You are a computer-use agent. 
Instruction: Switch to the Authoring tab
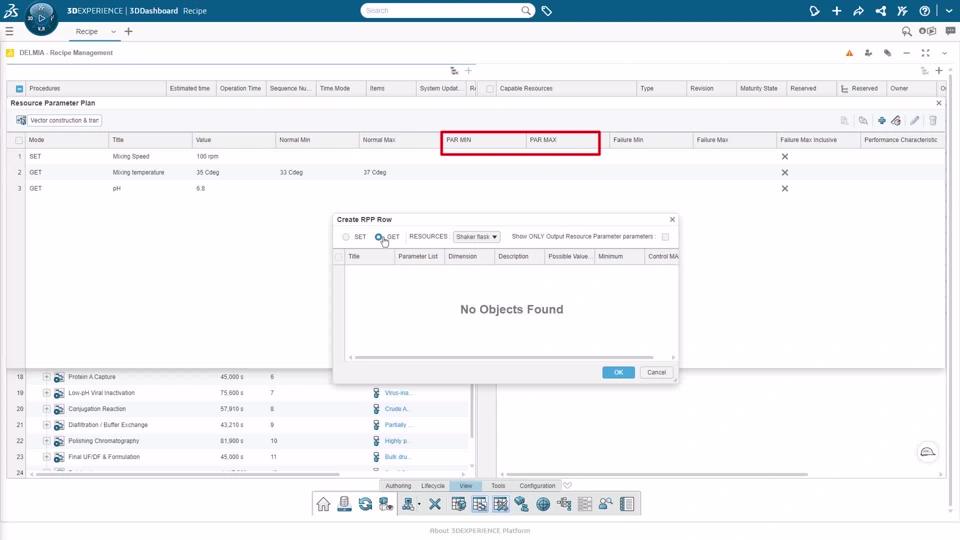pyautogui.click(x=398, y=486)
